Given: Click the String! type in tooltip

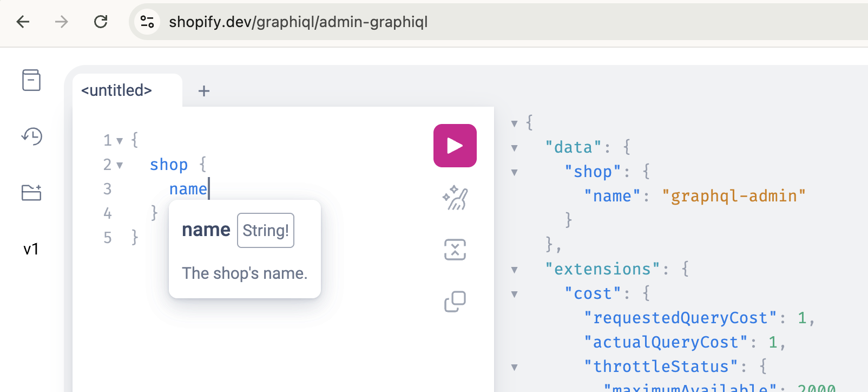Looking at the screenshot, I should pyautogui.click(x=265, y=231).
